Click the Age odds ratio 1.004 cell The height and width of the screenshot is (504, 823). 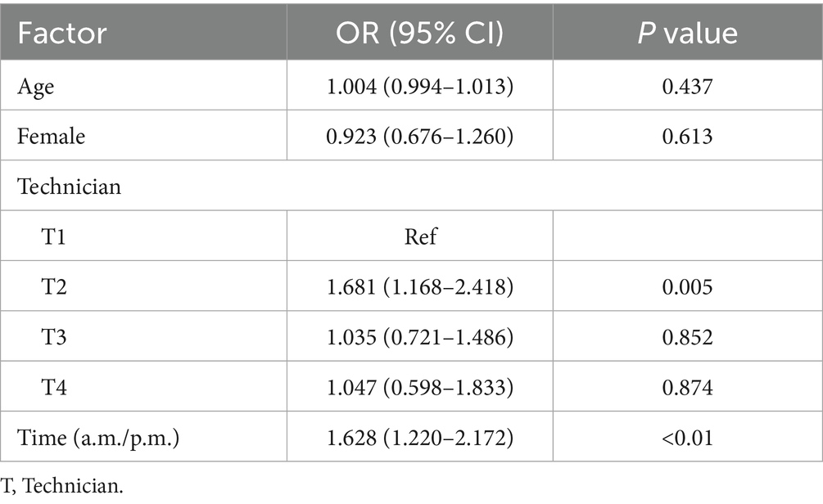(x=419, y=86)
